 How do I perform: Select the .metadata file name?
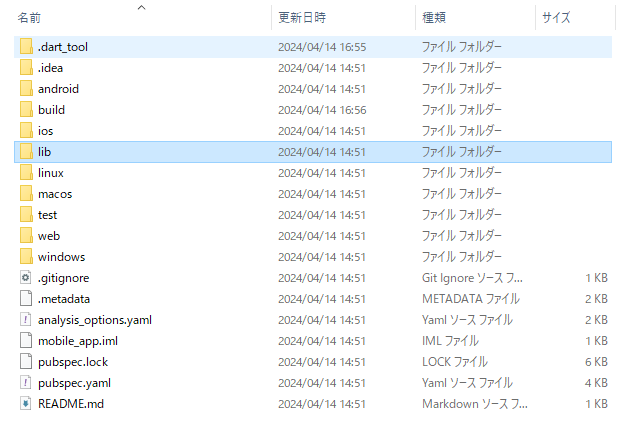pos(64,299)
